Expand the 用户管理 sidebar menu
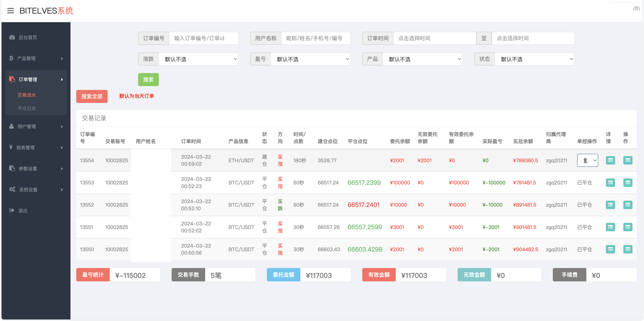Viewport: 644px width, 321px height. coord(36,126)
